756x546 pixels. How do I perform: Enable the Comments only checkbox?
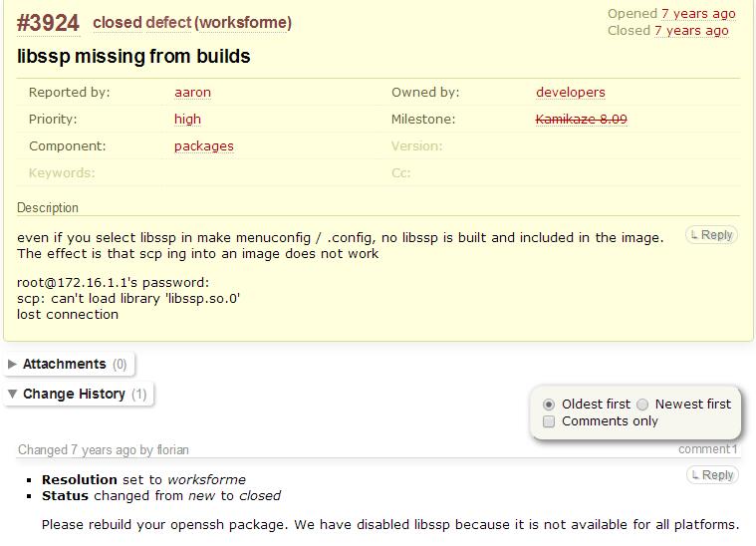click(549, 421)
